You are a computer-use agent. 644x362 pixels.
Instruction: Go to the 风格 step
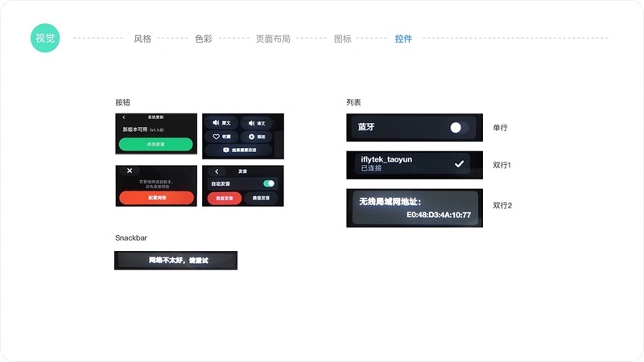(142, 39)
